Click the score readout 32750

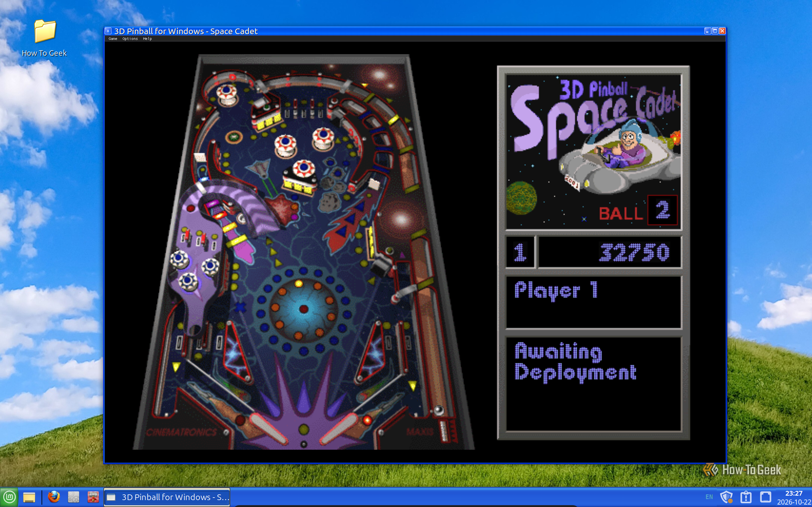[x=634, y=253]
